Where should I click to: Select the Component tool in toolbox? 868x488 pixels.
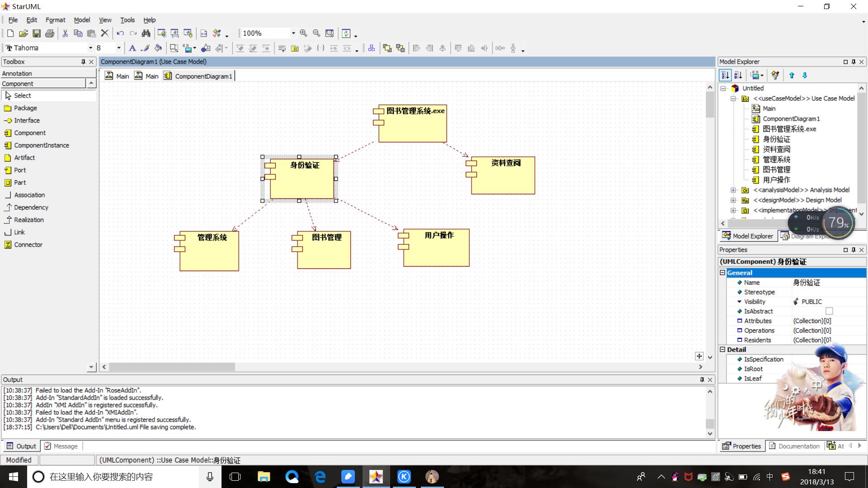29,133
